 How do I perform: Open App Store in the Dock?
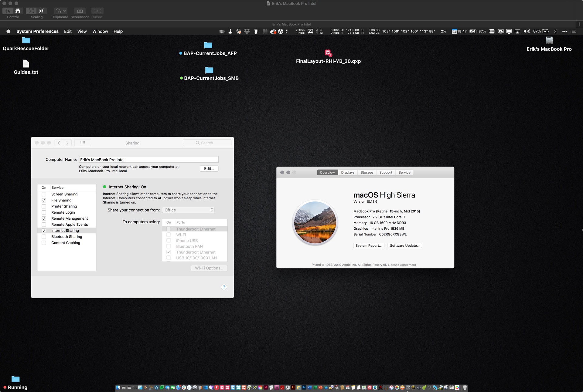click(178, 387)
